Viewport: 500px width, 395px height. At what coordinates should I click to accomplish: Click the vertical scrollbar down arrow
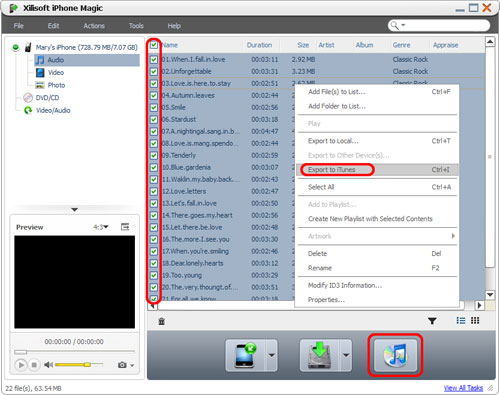pyautogui.click(x=490, y=295)
